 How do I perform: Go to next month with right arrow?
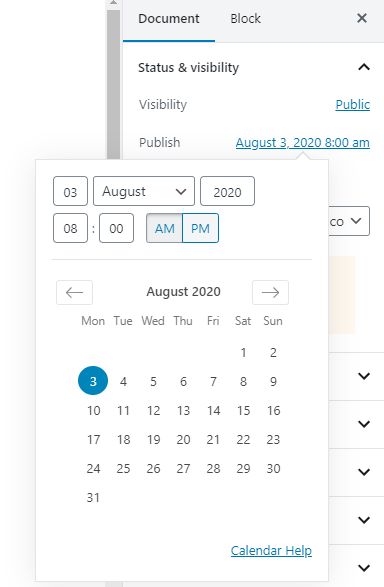(270, 292)
